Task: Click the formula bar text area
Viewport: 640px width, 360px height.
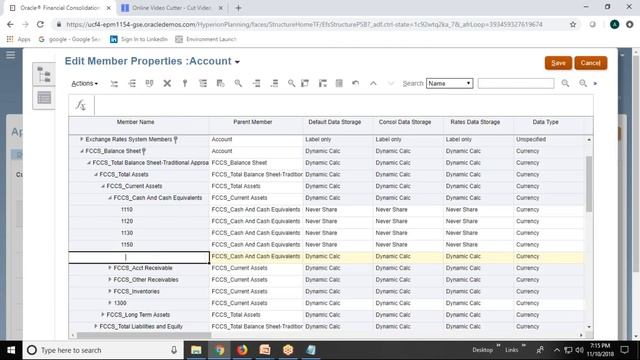Action: coord(344,105)
